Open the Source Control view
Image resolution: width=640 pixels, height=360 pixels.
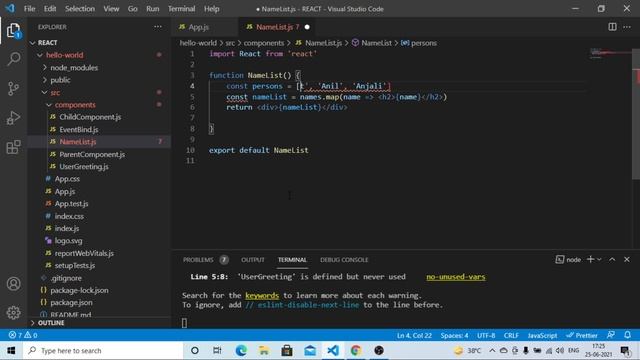[x=13, y=89]
